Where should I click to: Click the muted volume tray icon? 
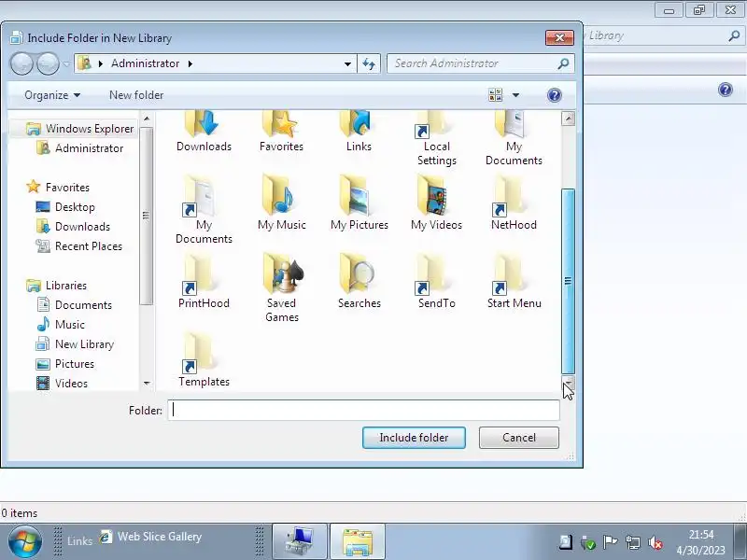point(655,542)
